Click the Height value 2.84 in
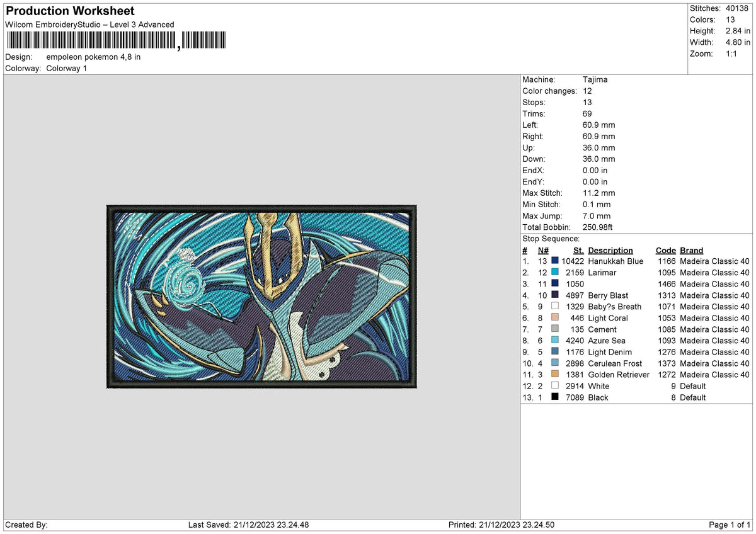Screen dimensions: 756x534 [738, 31]
